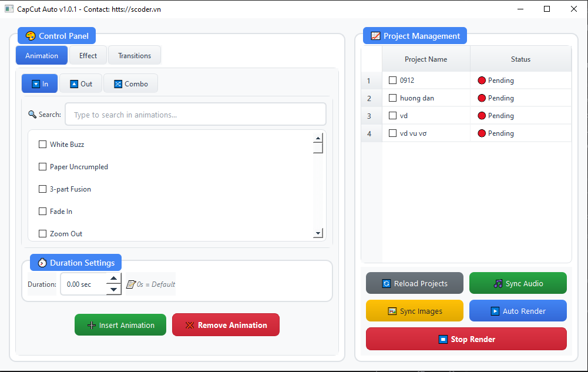Screen dimensions: 588x372
Task: Select the huong dan project checkbox
Action: [392, 98]
